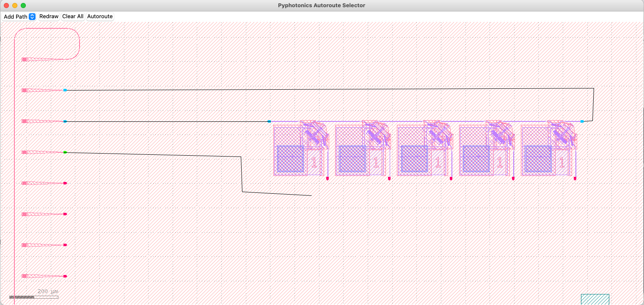Screen dimensions: 644x305
Task: Minimize the window with yellow button
Action: [15, 5]
